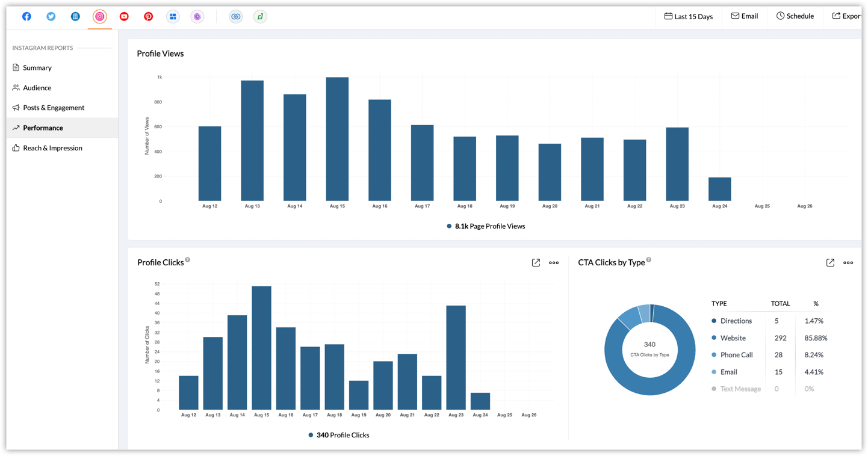Select the blue building channel icon

pyautogui.click(x=75, y=16)
